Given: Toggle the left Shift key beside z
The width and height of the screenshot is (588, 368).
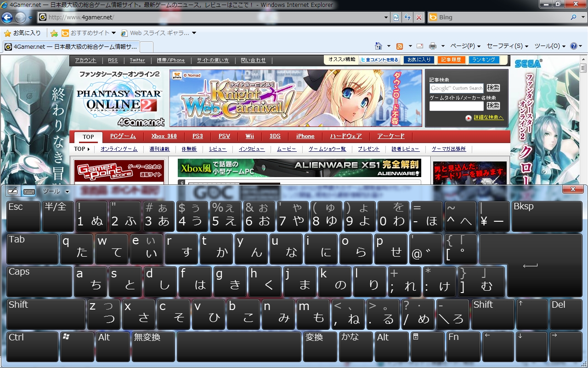Looking at the screenshot, I should (46, 314).
